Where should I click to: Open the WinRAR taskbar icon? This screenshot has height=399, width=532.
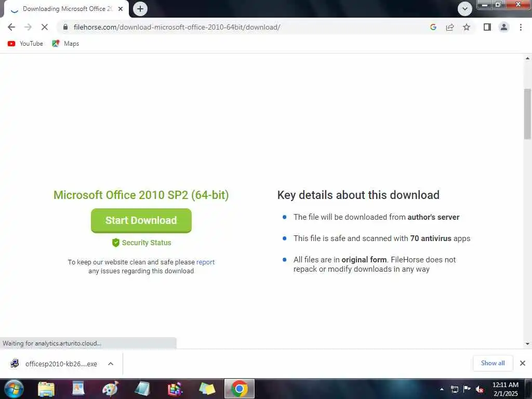[175, 389]
